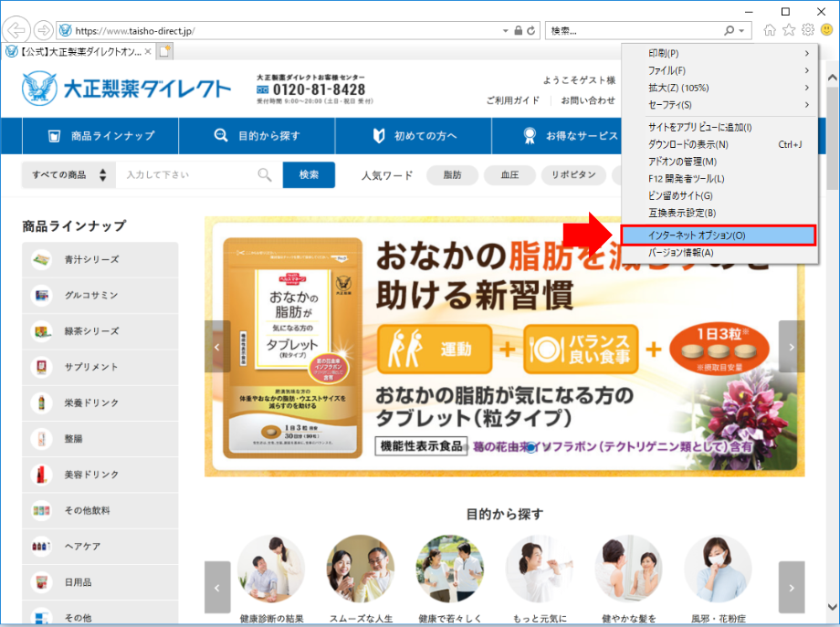The width and height of the screenshot is (840, 627).
Task: Open 栄養ドリンク in the sidebar
Action: point(100,403)
